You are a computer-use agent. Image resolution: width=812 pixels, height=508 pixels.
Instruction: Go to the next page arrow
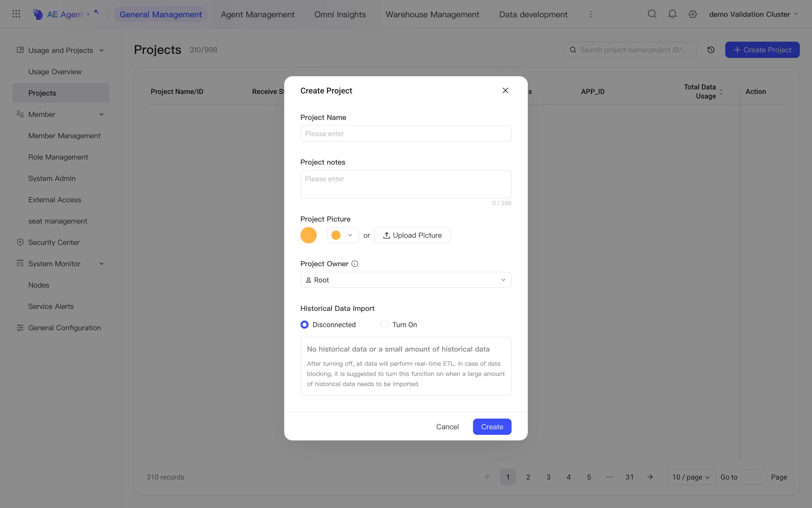pyautogui.click(x=650, y=477)
